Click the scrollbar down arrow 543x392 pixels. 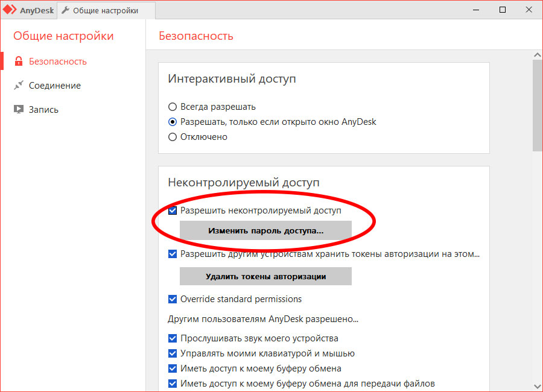[537, 386]
